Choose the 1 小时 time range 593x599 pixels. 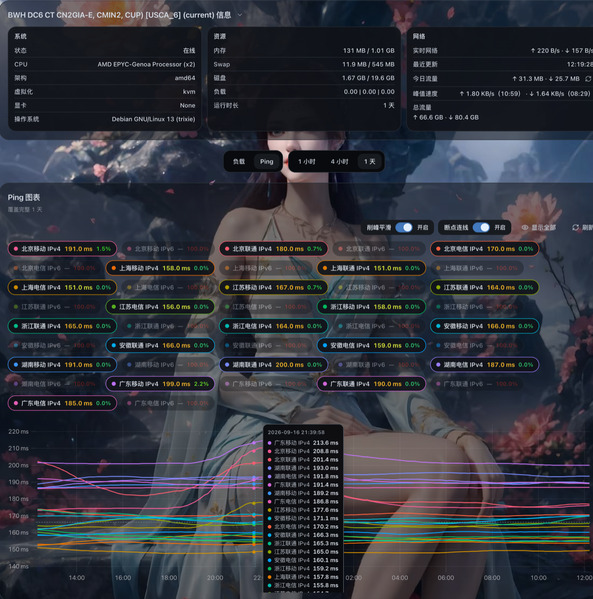click(306, 162)
